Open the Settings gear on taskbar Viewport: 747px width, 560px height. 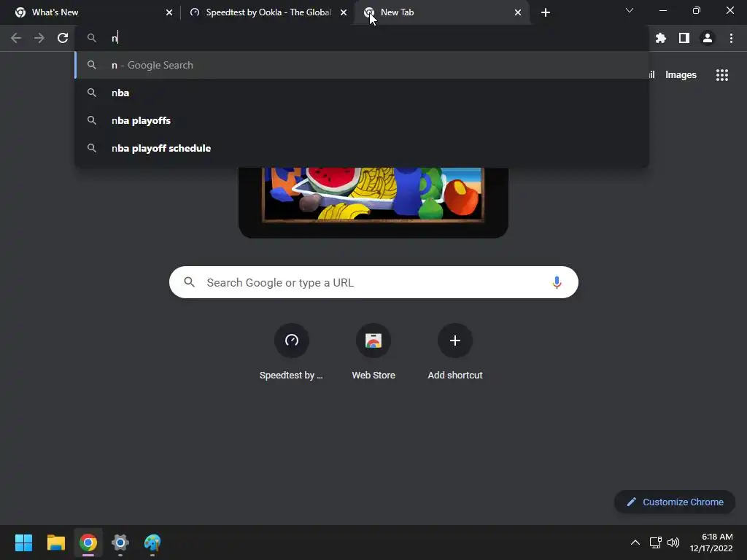coord(120,542)
